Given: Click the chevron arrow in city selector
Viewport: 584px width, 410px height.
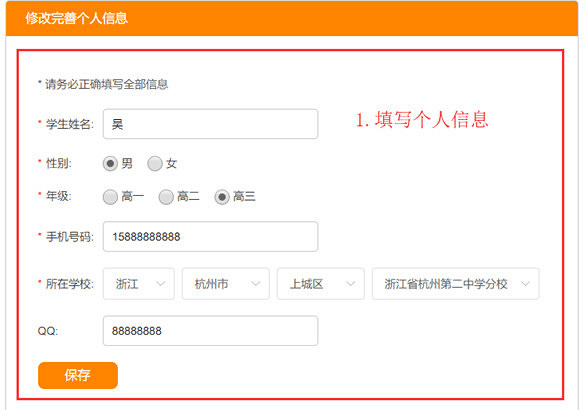Looking at the screenshot, I should pyautogui.click(x=256, y=284).
